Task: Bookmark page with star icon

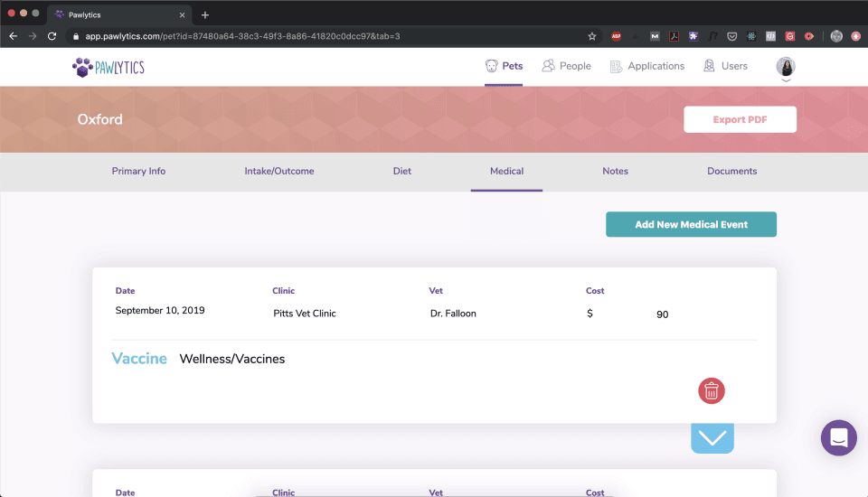Action: [x=592, y=36]
